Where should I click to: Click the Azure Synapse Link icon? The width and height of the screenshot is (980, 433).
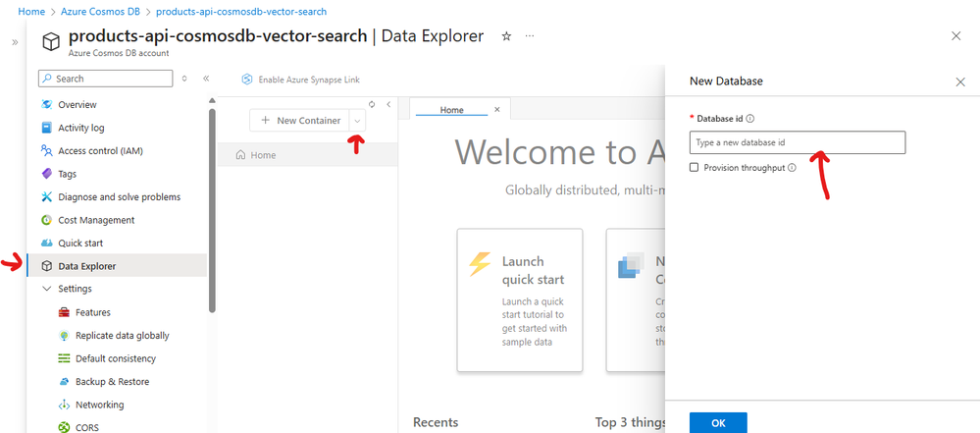[247, 80]
